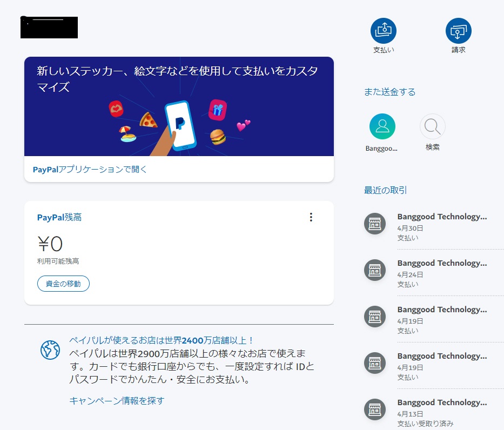Viewport: 504px width, 430px height.
Task: Click the 請求 request money icon
Action: pyautogui.click(x=459, y=31)
